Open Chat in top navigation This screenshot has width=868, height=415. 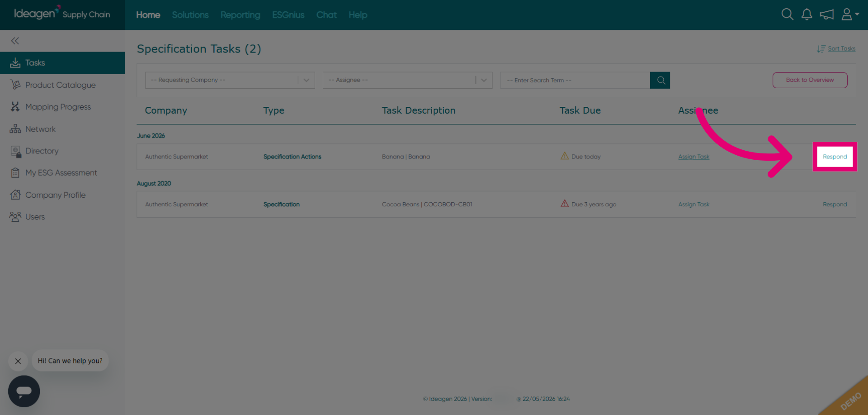coord(326,15)
